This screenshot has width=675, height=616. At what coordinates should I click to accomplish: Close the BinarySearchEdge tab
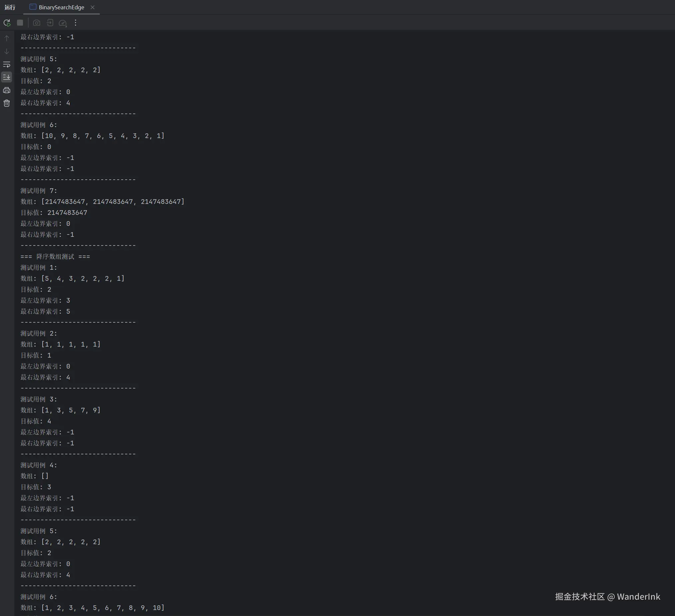tap(93, 7)
